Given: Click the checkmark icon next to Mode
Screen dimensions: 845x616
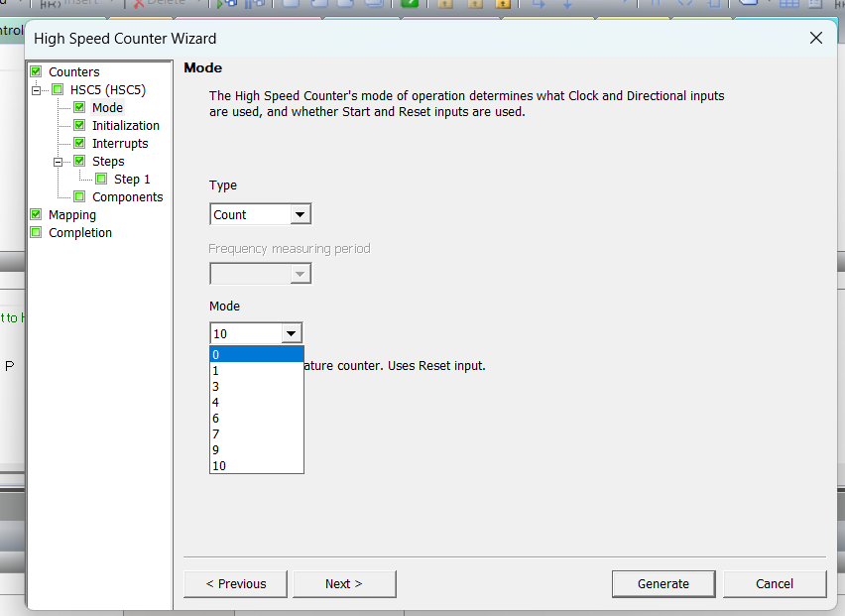Looking at the screenshot, I should pyautogui.click(x=79, y=107).
